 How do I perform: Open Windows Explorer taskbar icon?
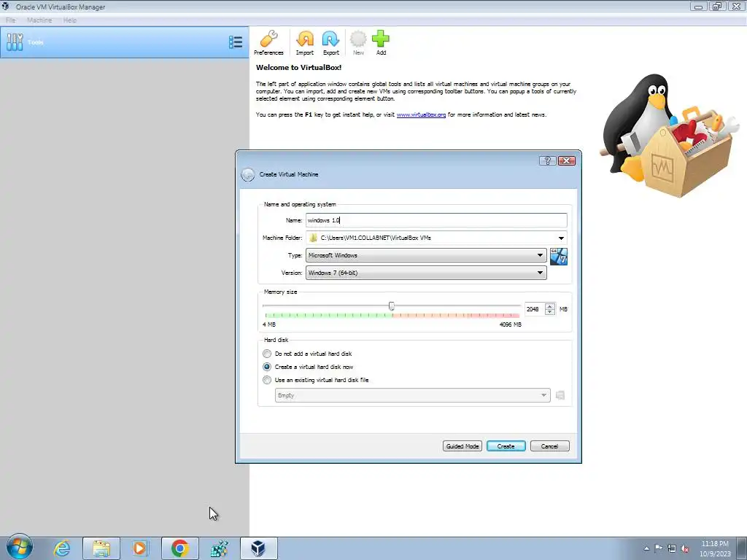point(101,548)
